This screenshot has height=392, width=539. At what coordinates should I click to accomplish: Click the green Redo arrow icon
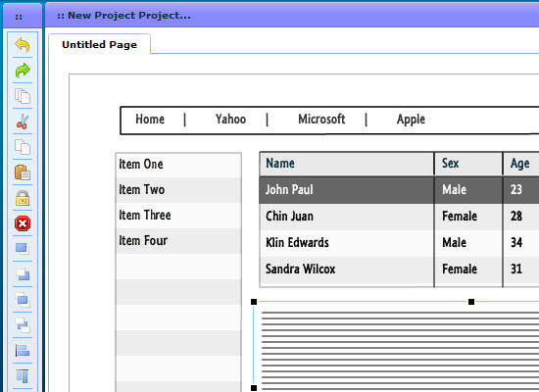(23, 71)
